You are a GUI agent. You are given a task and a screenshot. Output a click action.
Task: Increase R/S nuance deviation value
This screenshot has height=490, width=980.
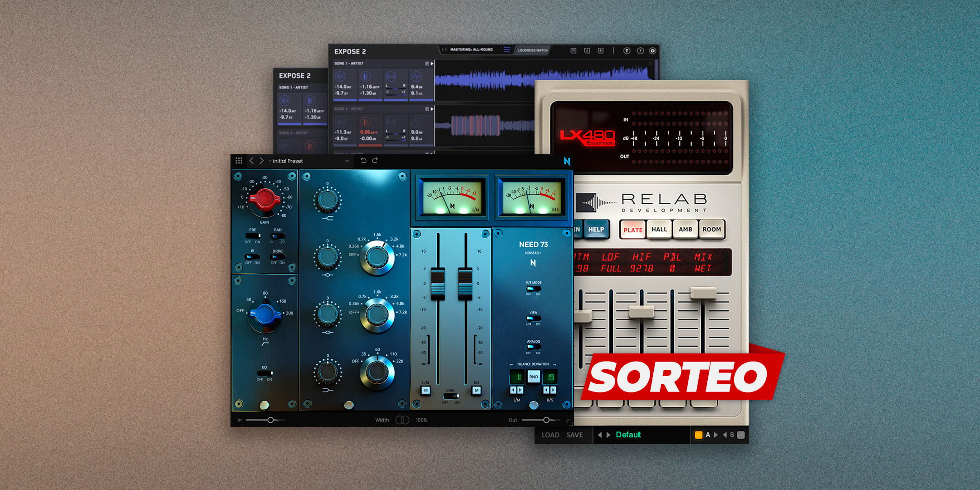tap(553, 390)
